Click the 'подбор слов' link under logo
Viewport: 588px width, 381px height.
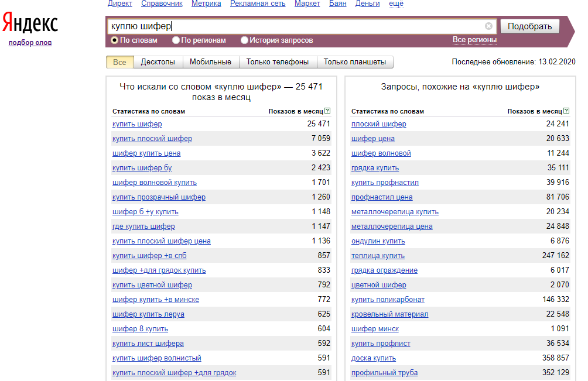tap(30, 43)
